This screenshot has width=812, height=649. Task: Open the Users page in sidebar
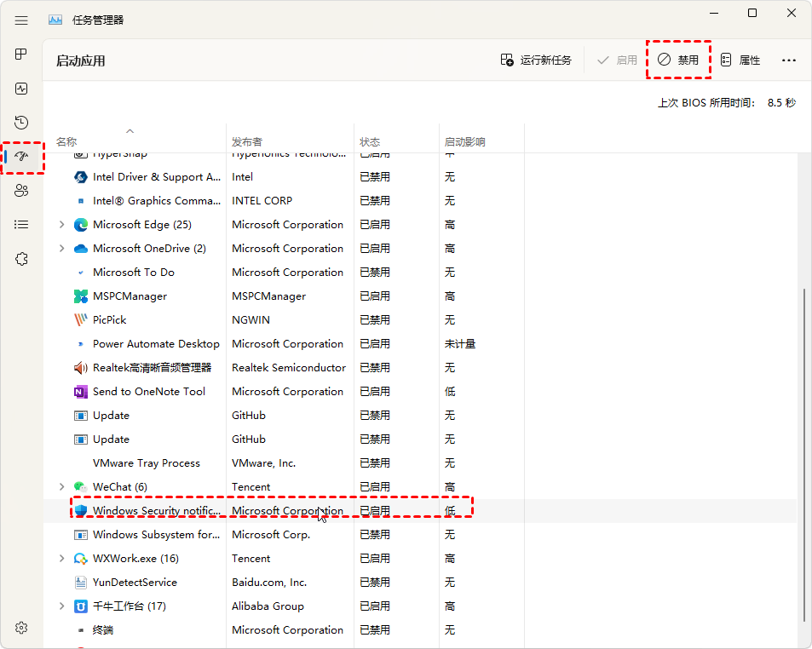click(x=21, y=191)
